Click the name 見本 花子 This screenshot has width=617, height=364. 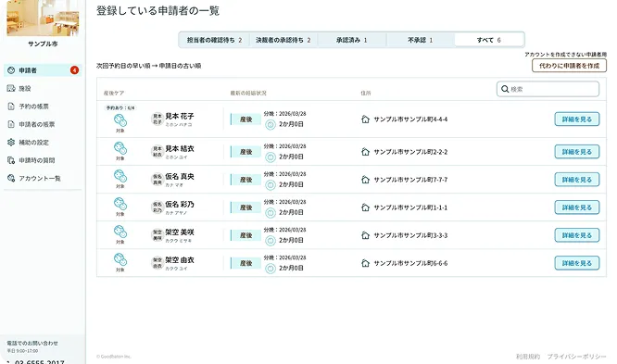click(180, 116)
